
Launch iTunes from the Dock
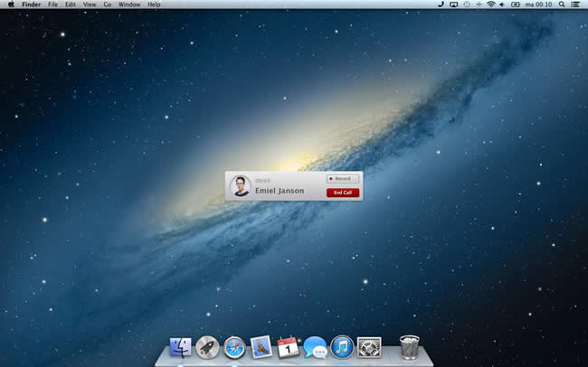342,347
